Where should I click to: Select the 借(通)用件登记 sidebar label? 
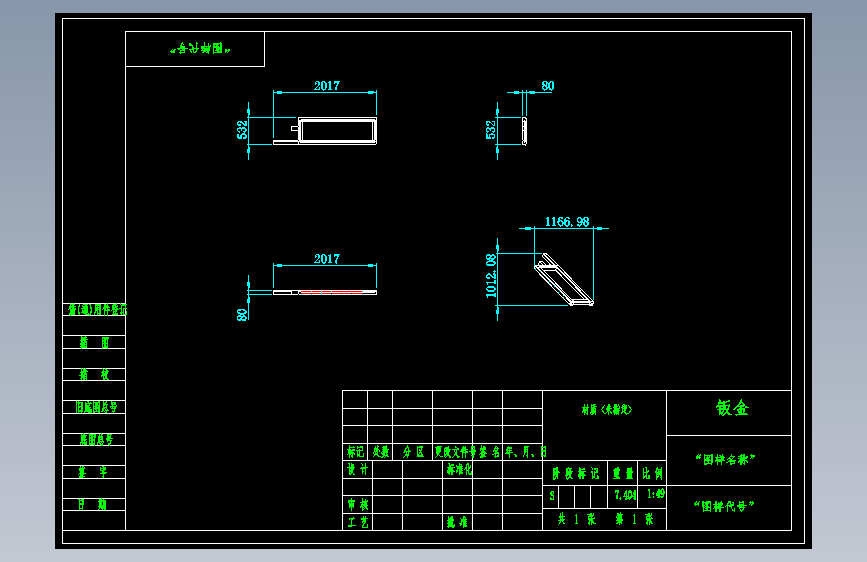tap(97, 310)
